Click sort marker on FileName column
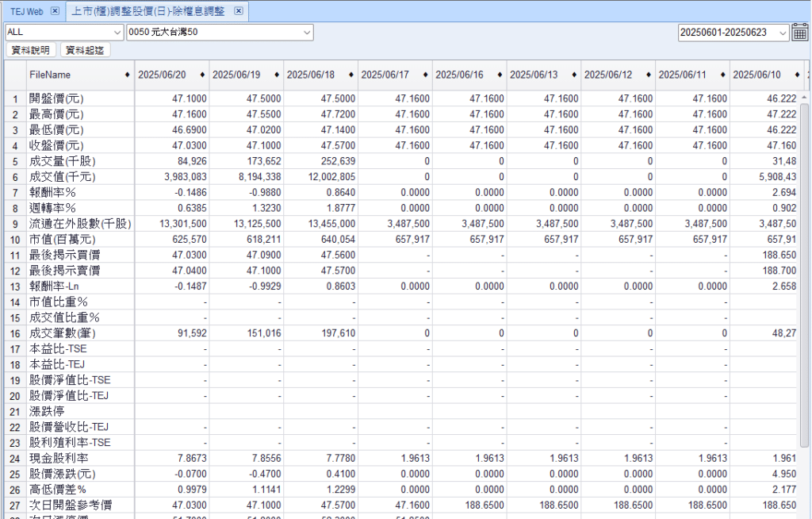Image resolution: width=812 pixels, height=519 pixels. (x=128, y=75)
